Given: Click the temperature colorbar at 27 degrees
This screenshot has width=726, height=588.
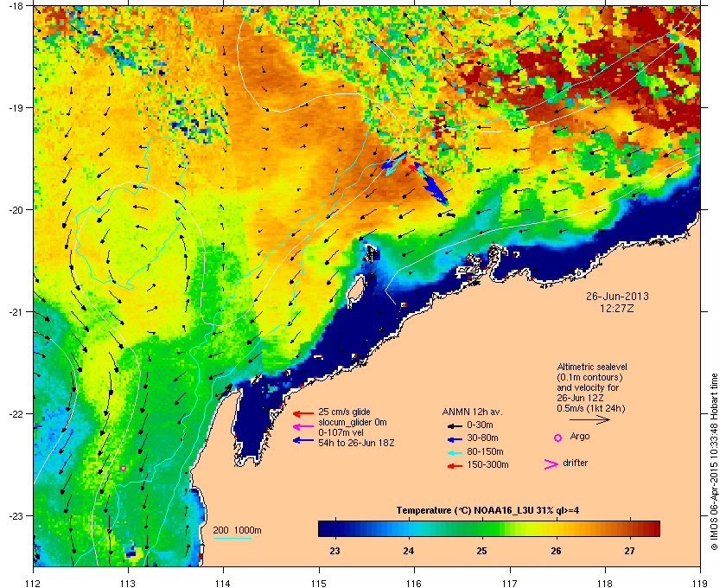Looking at the screenshot, I should click(x=629, y=528).
